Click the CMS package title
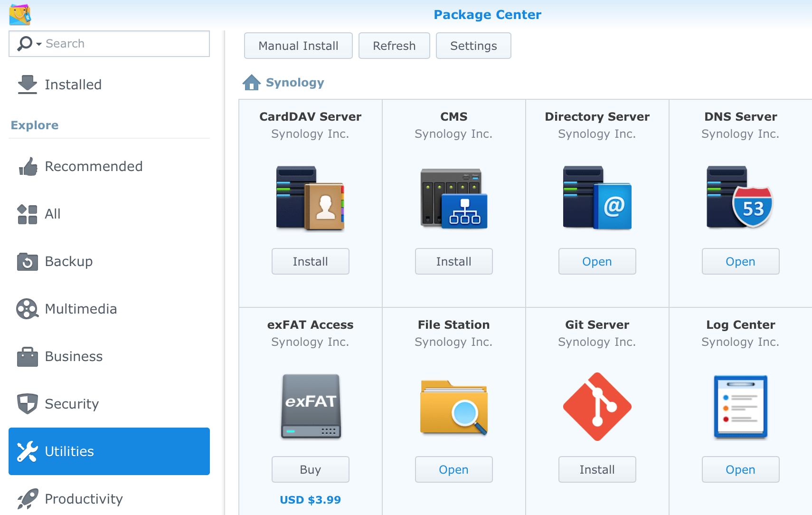This screenshot has width=812, height=515. 454,116
